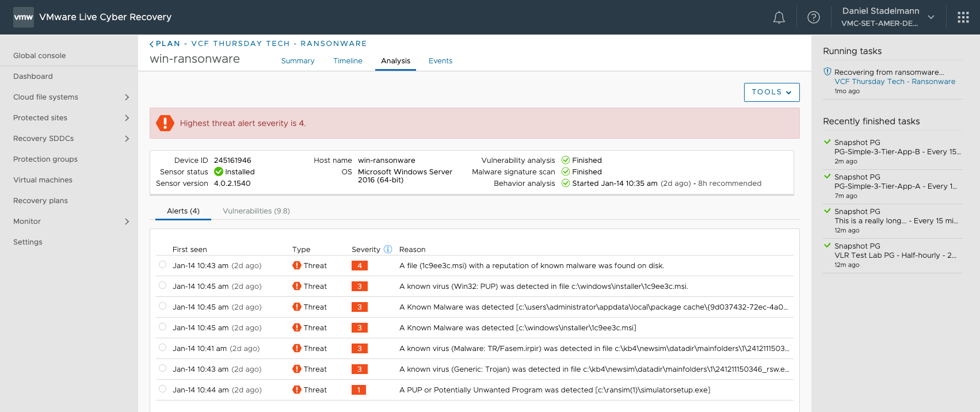
Task: Click the VMware vmw logo
Action: click(24, 17)
